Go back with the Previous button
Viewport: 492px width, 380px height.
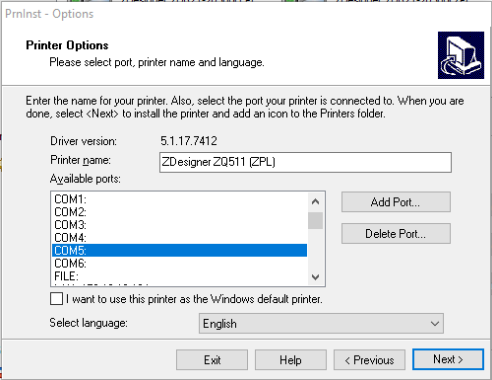point(369,360)
